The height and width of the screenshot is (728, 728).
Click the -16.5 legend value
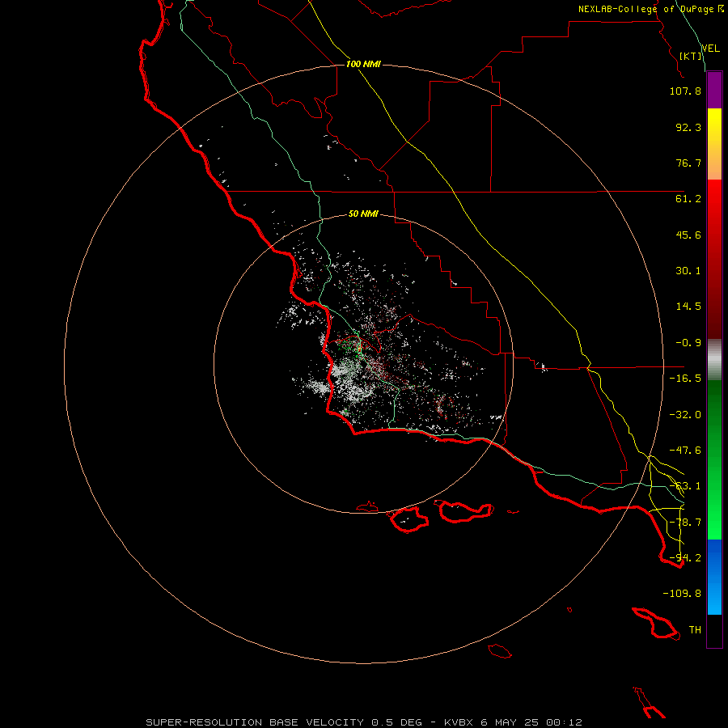click(x=685, y=379)
